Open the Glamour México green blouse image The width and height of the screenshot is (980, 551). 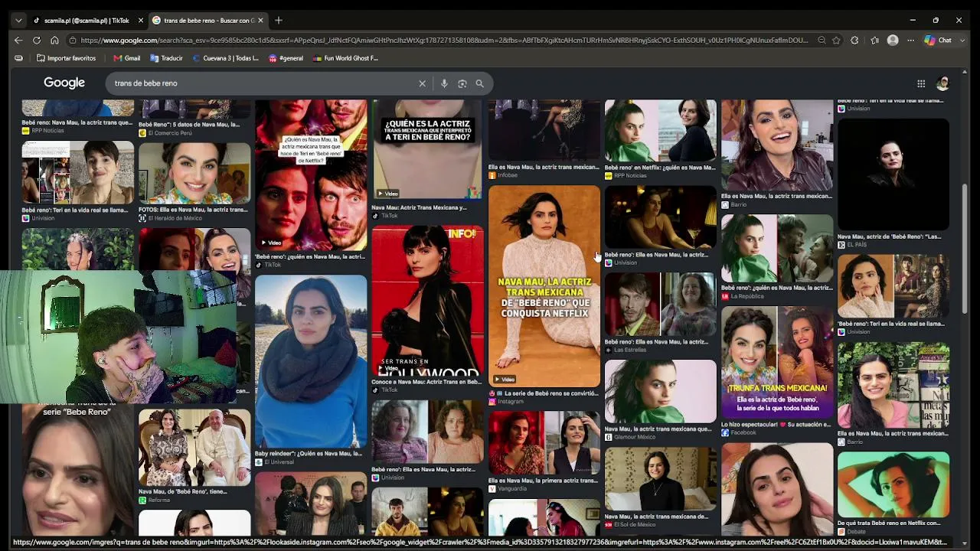pyautogui.click(x=661, y=391)
